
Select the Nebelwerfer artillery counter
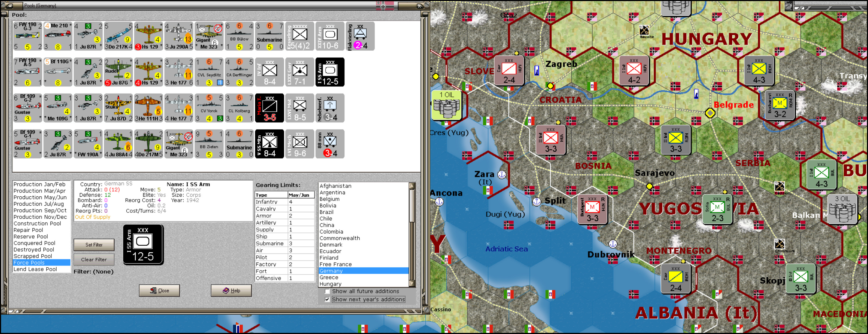[330, 108]
